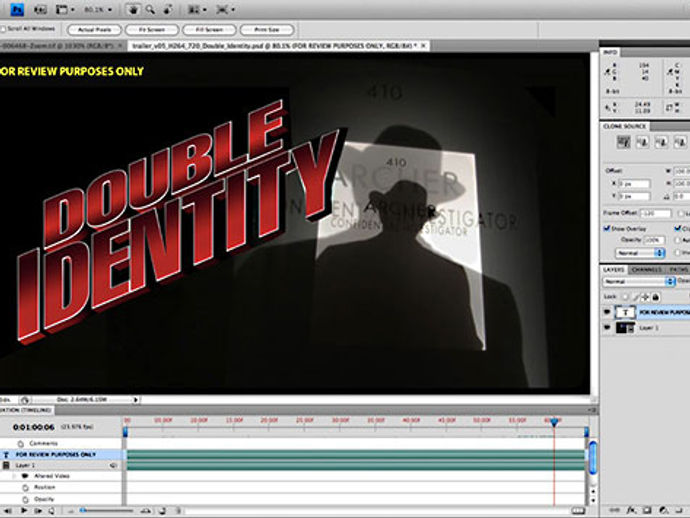The image size is (690, 518).
Task: Open the Animation (Timeline) panel tab
Action: [26, 410]
